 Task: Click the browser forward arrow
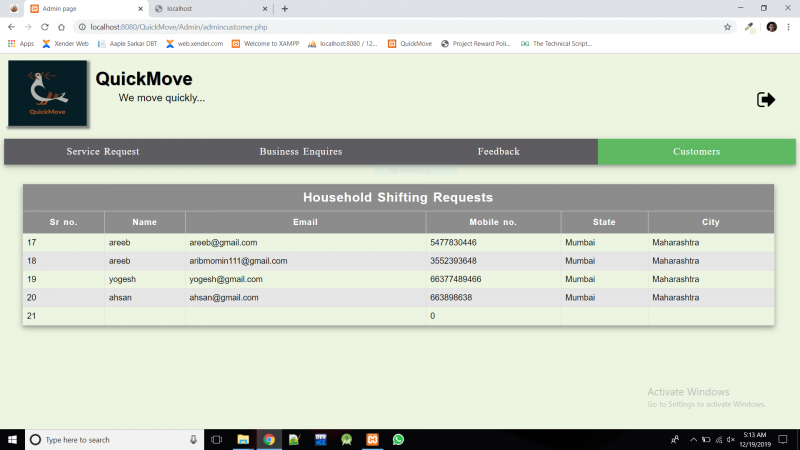coord(28,27)
